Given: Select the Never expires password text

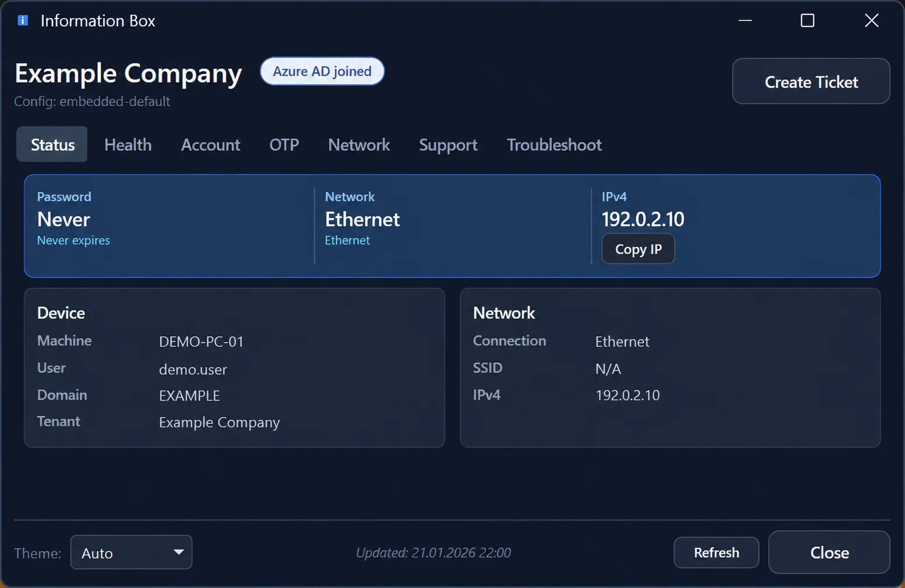Looking at the screenshot, I should (73, 240).
